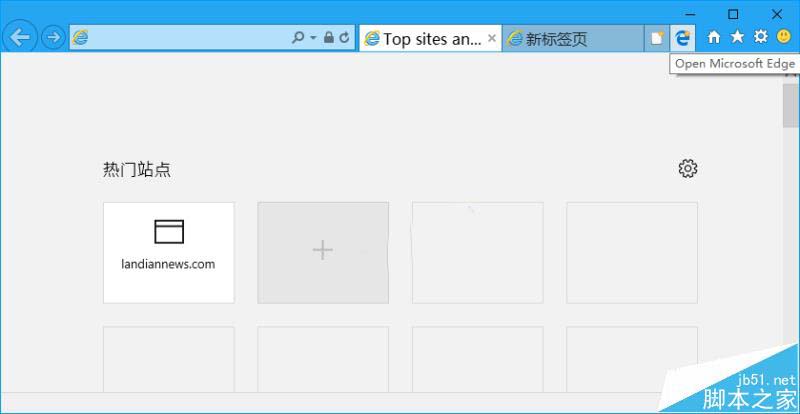Switch to the 新标签页 tab
The image size is (800, 414).
tap(573, 39)
